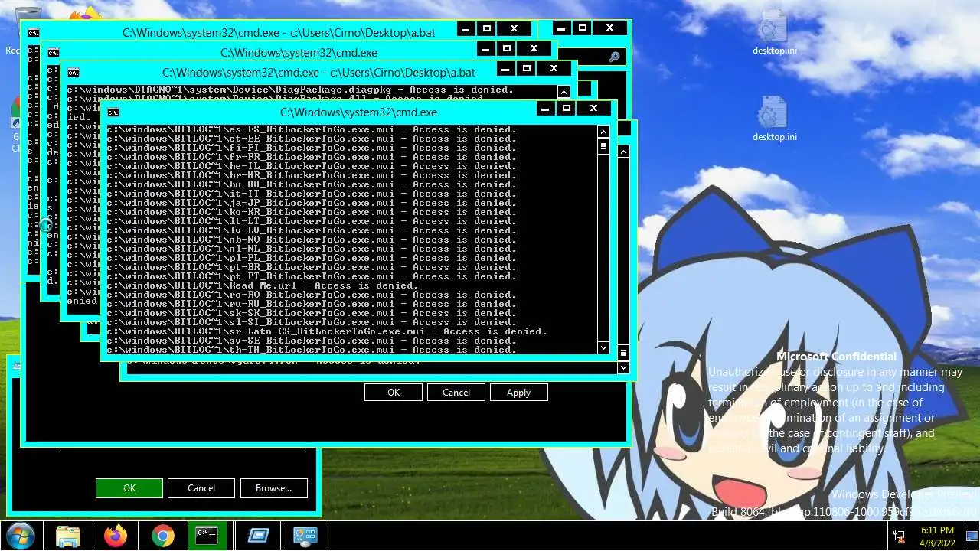The image size is (980, 551).
Task: Open the Control Panel taskbar icon
Action: pos(305,536)
